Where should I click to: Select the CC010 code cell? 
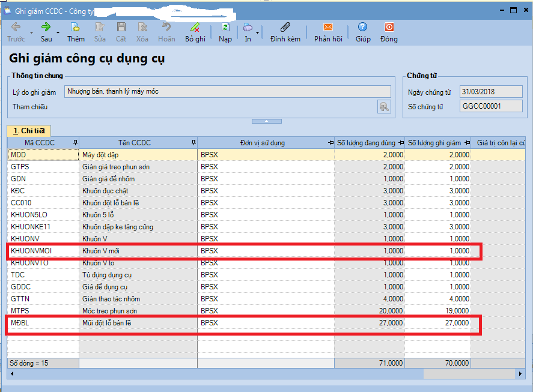point(43,203)
